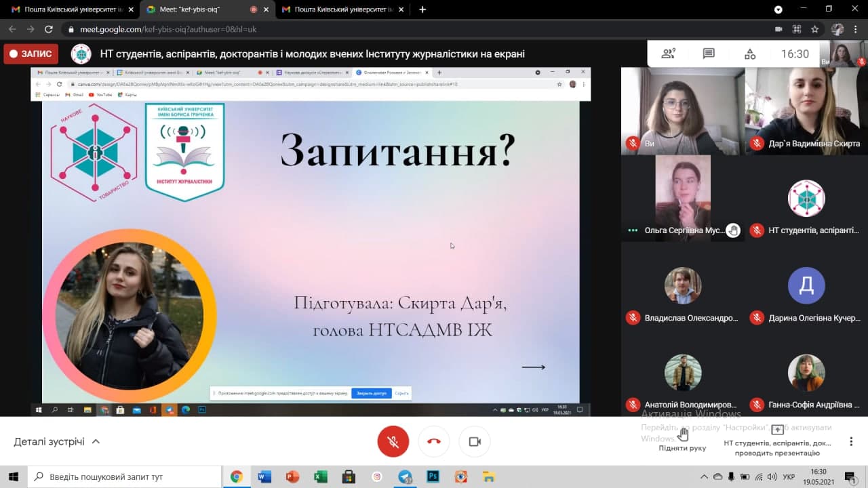
Task: Open the chat messages panel
Action: click(x=709, y=54)
